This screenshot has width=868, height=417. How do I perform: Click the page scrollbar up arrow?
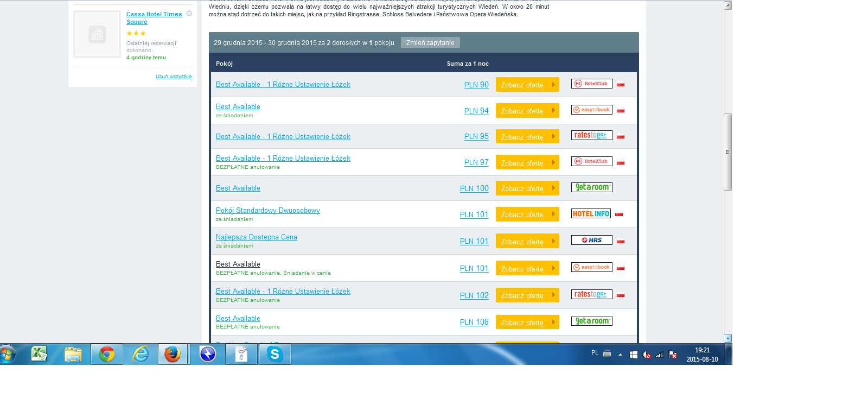point(728,5)
